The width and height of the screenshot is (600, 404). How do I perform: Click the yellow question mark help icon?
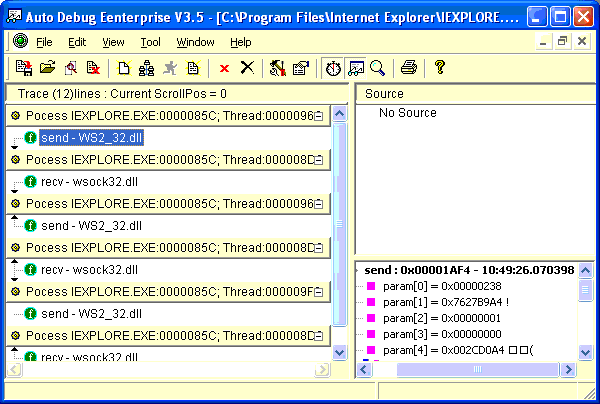(x=440, y=67)
